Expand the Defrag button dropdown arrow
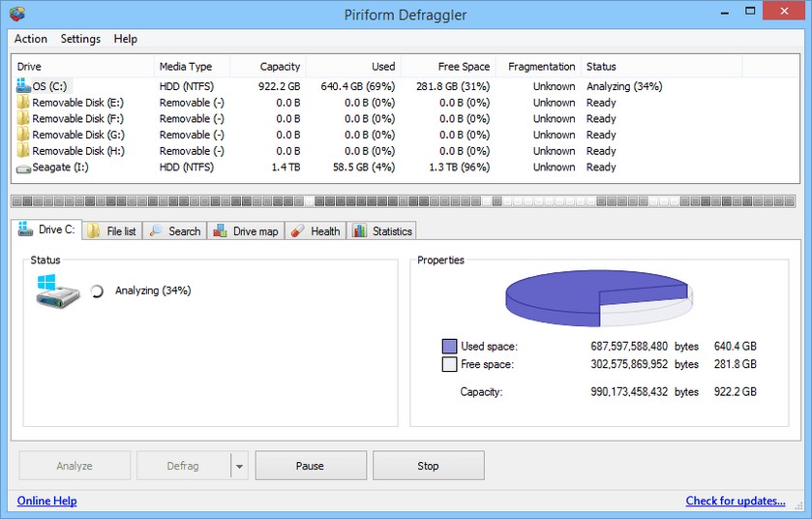 coord(239,466)
